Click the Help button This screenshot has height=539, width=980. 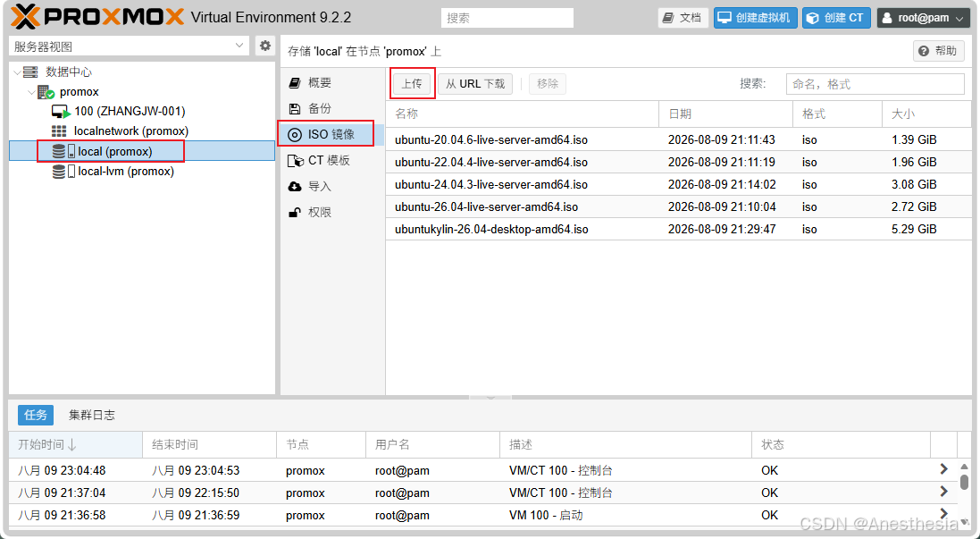[x=939, y=51]
